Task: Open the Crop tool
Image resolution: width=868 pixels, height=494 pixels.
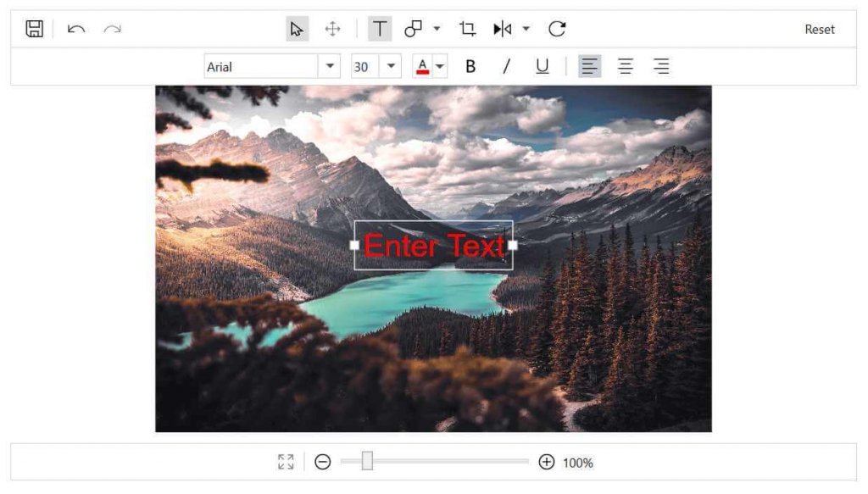Action: [466, 28]
